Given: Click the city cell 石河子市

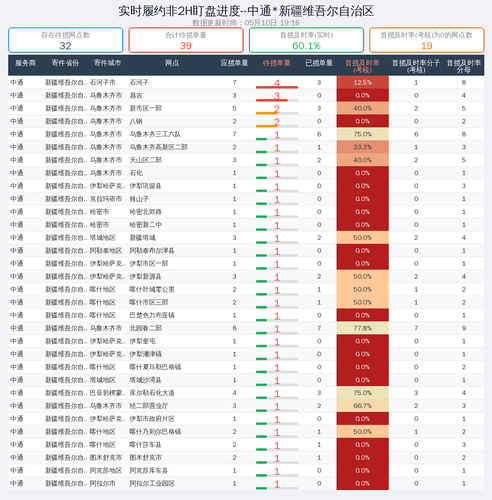Looking at the screenshot, I should coord(103,82).
